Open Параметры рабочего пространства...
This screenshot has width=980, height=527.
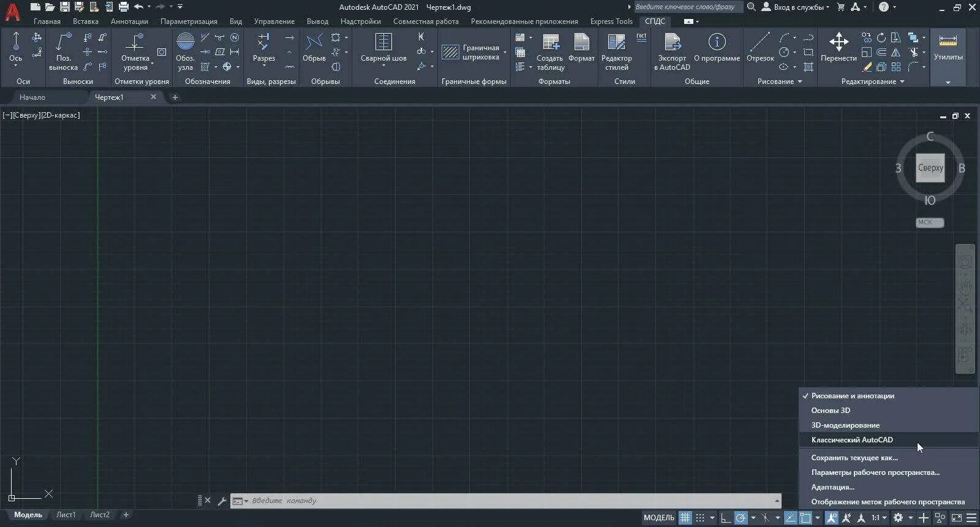pyautogui.click(x=889, y=472)
